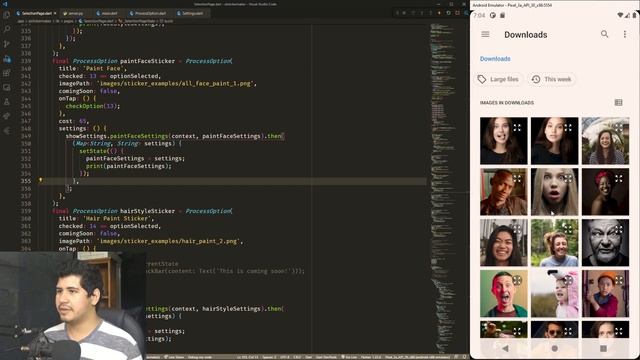
Task: Open thumbnail of laughing woman outdoors
Action: coord(554,243)
